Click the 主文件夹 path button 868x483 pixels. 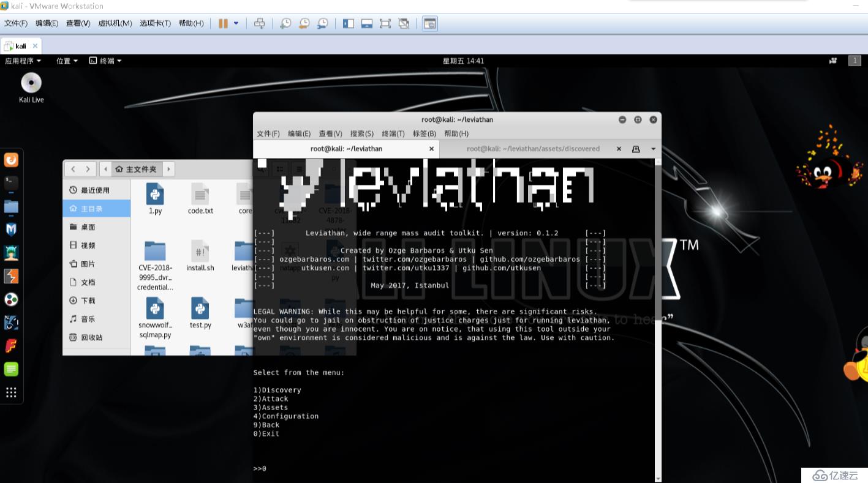(x=136, y=169)
